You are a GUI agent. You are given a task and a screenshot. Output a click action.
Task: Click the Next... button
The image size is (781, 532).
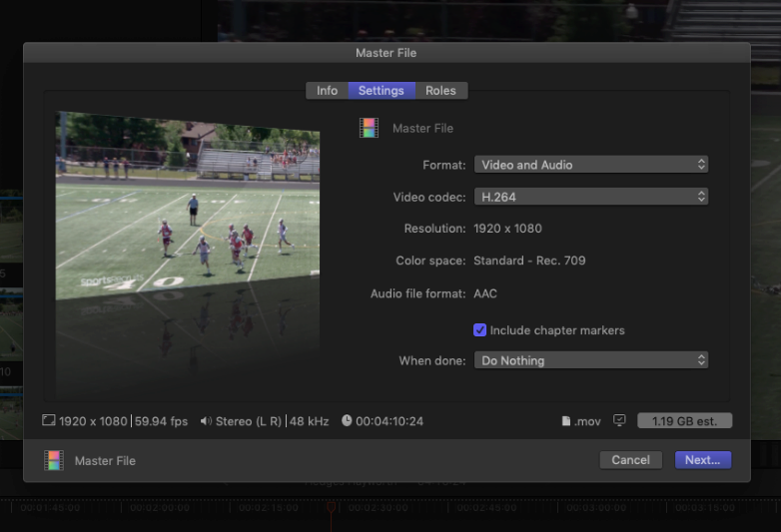pyautogui.click(x=703, y=460)
